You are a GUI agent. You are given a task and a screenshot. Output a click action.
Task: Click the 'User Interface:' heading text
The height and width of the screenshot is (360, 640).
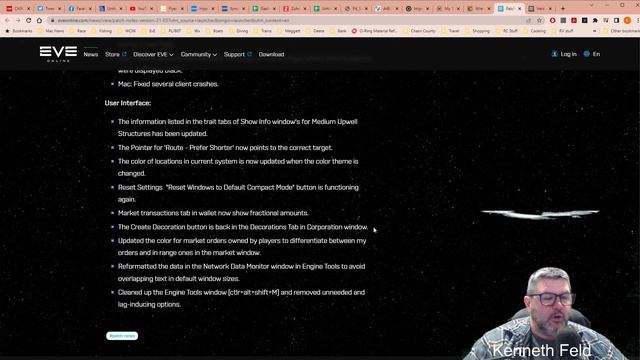128,103
